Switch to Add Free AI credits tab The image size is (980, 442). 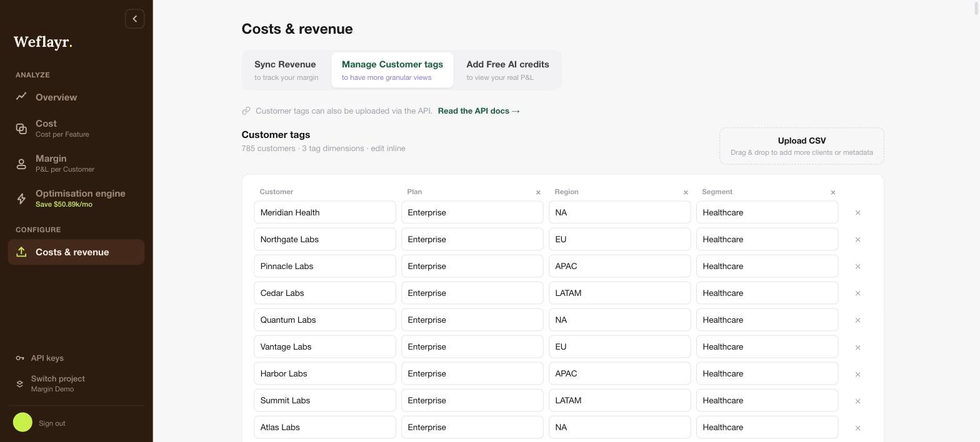coord(507,70)
